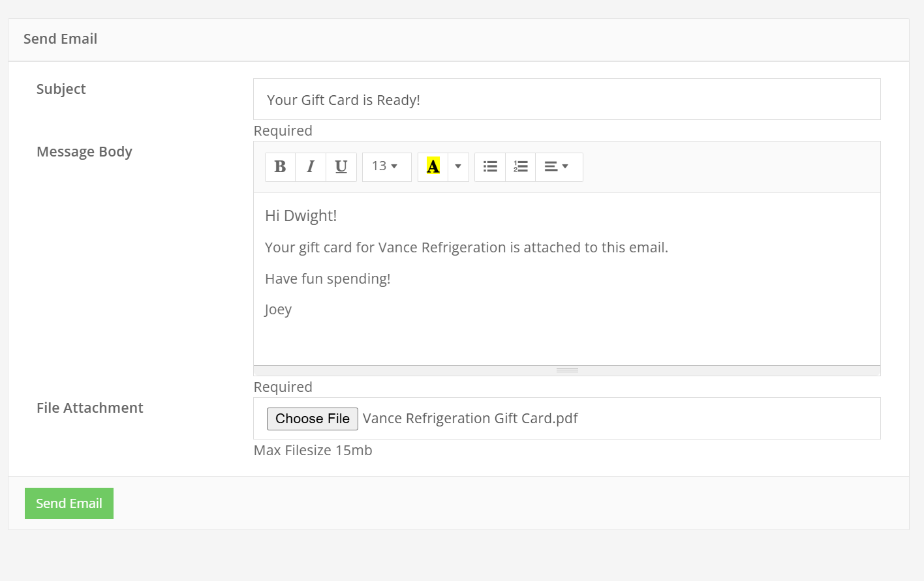Toggle italic formatting in message editor
The image size is (924, 581).
[311, 167]
